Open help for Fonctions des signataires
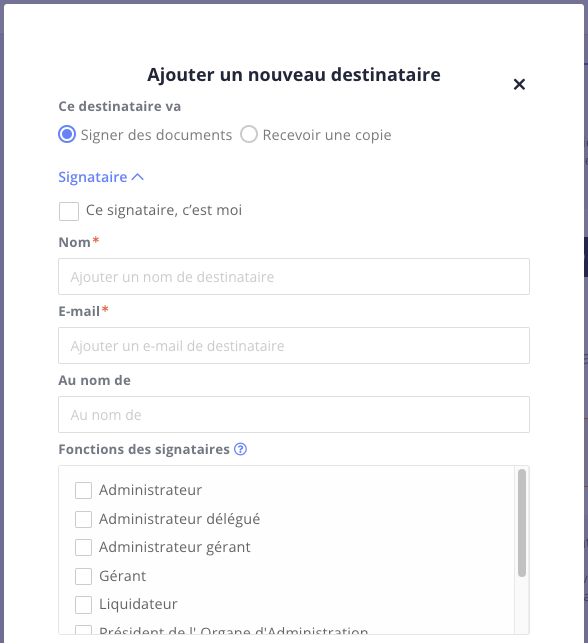 [x=240, y=449]
